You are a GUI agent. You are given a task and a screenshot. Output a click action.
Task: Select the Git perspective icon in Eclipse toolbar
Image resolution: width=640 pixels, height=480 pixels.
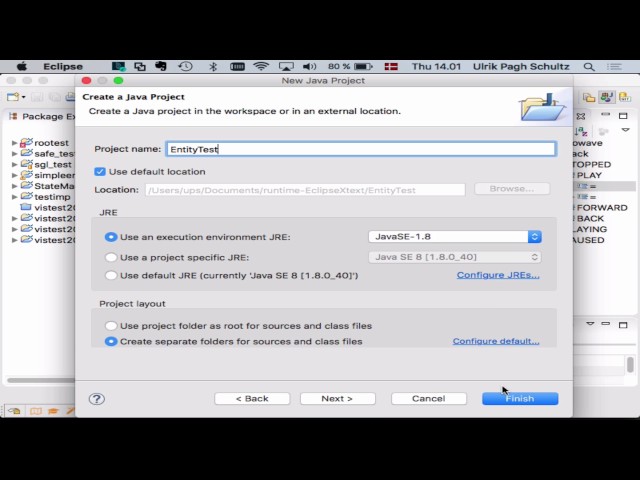tap(625, 97)
